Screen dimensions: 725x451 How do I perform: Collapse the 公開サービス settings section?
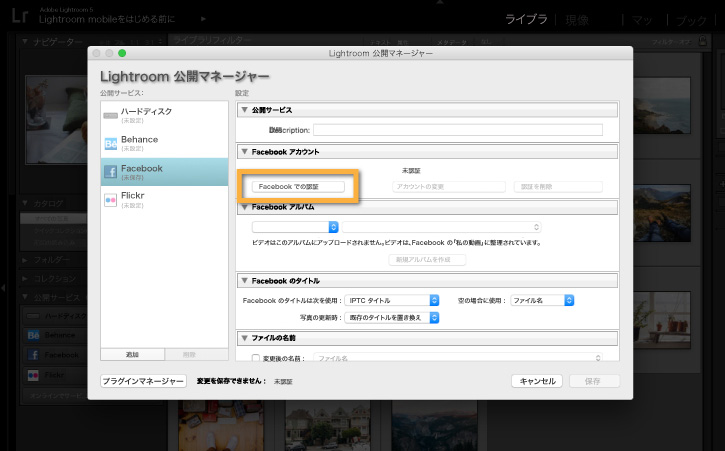(245, 110)
